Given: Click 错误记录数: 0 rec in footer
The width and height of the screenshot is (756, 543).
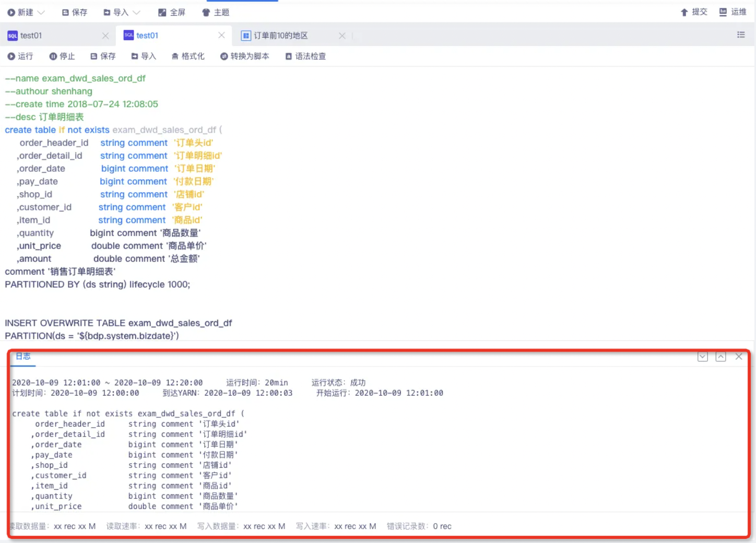Looking at the screenshot, I should pos(419,526).
